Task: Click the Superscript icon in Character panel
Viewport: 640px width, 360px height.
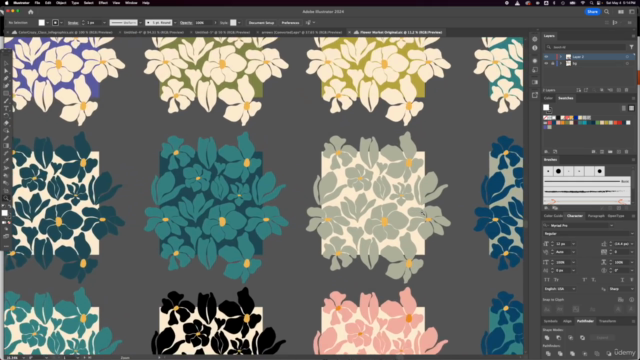Action: (x=584, y=280)
